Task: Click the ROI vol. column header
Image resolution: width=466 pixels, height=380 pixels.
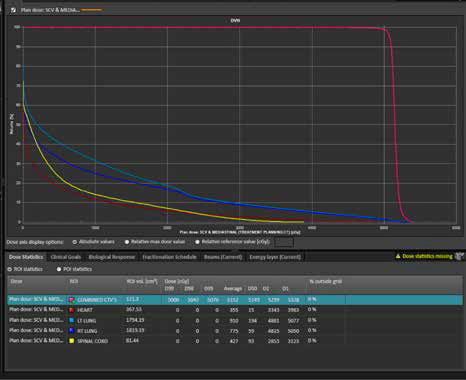Action: [142, 281]
